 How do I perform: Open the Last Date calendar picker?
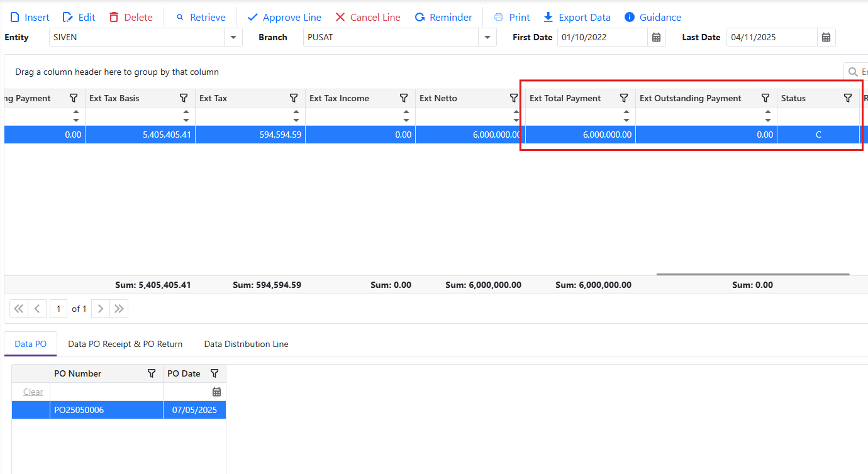826,37
